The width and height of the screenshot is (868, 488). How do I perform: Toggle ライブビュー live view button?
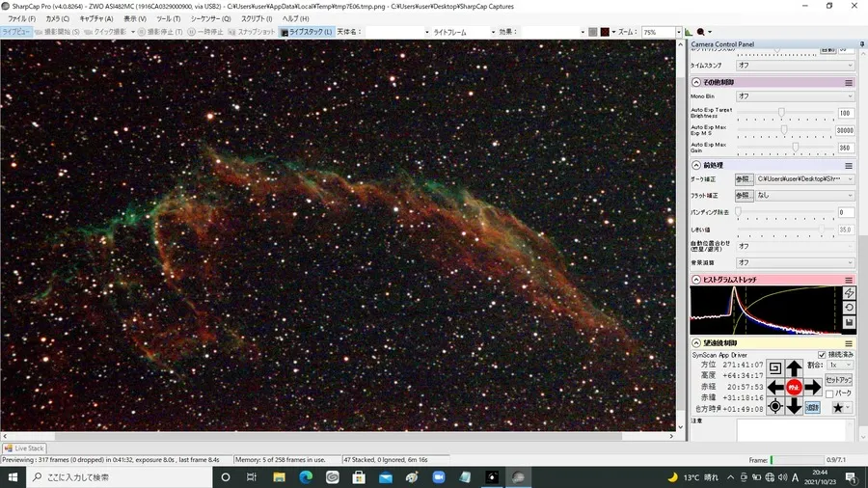tap(16, 32)
